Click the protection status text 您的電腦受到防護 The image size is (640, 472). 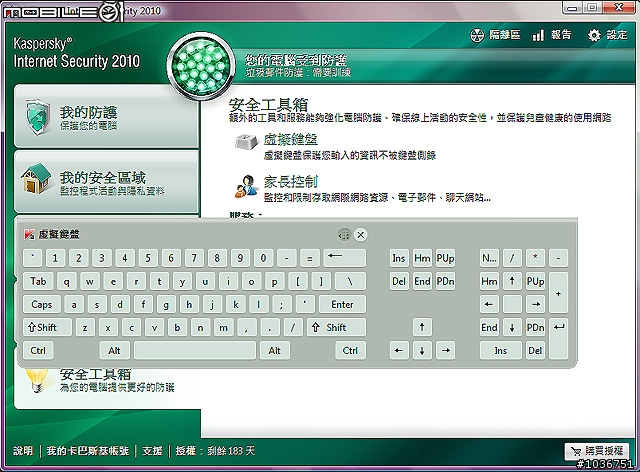pos(296,60)
